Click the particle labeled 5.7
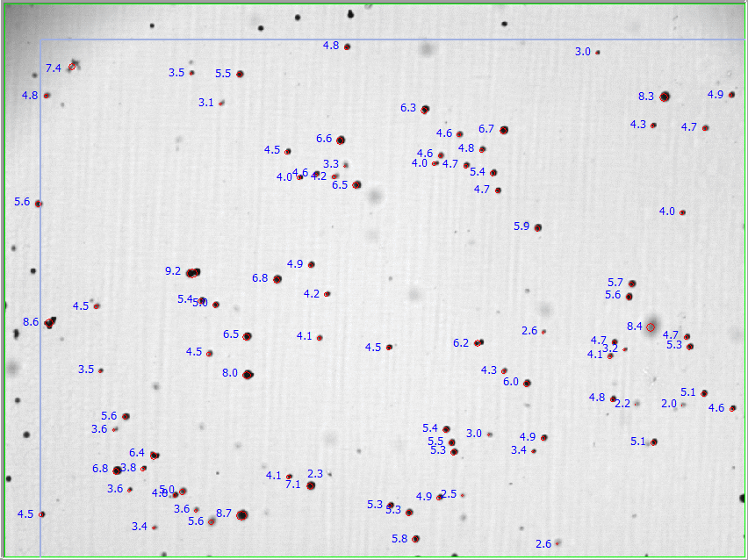 pyautogui.click(x=631, y=284)
